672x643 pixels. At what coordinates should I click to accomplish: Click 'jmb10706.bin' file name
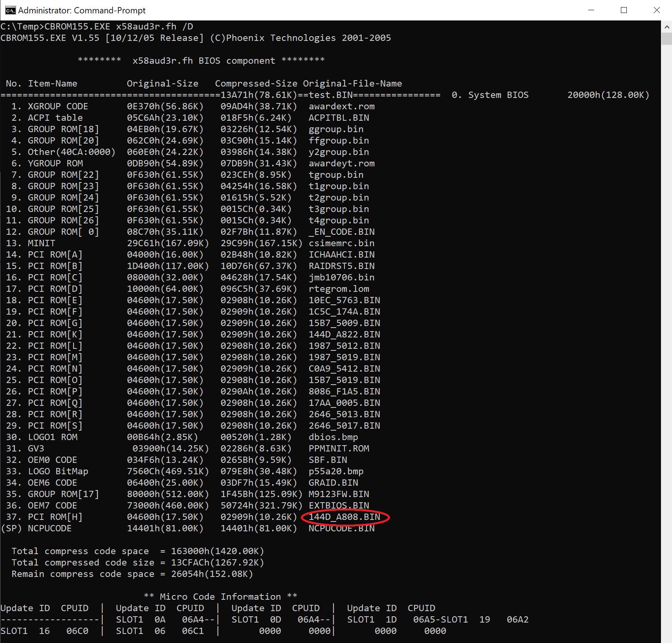point(342,277)
